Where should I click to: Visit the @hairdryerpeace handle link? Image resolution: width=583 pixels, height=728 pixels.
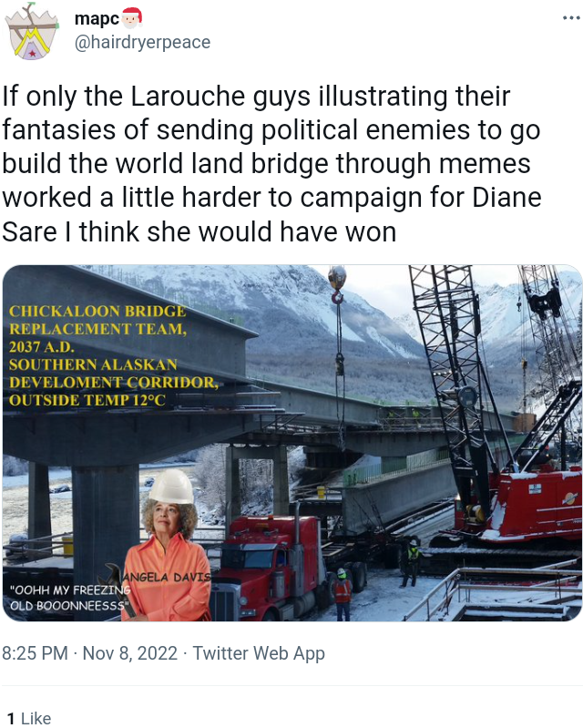tap(142, 42)
